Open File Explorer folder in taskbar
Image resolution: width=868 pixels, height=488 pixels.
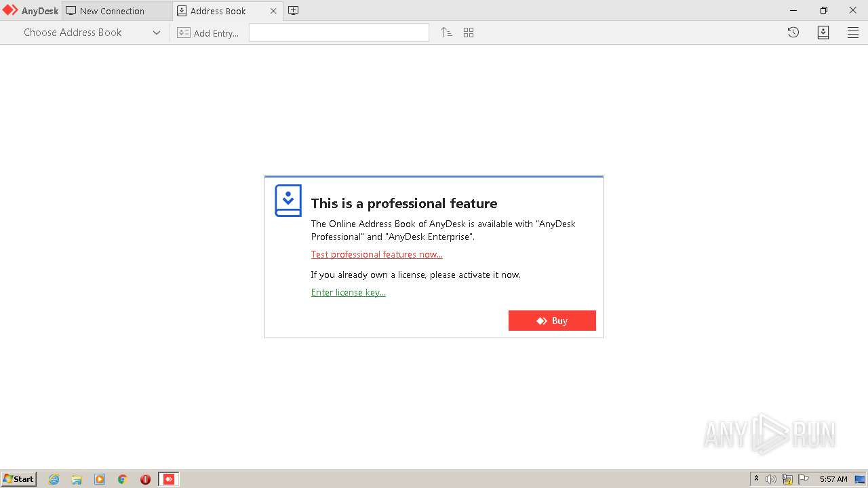[x=77, y=479]
